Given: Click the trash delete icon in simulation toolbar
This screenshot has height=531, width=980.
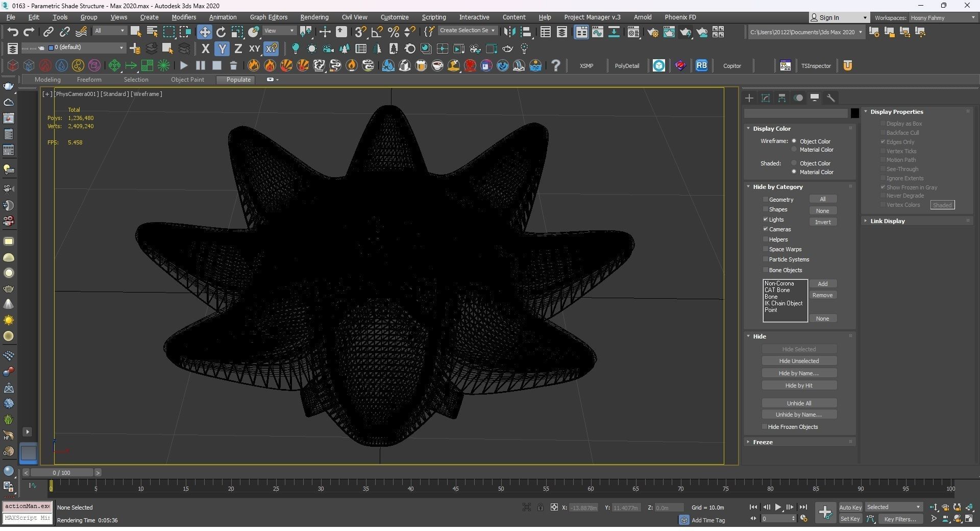Looking at the screenshot, I should coord(233,65).
